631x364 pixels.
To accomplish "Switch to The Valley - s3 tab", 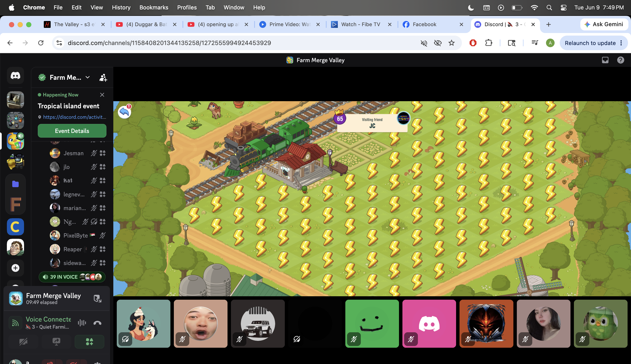I will (74, 24).
